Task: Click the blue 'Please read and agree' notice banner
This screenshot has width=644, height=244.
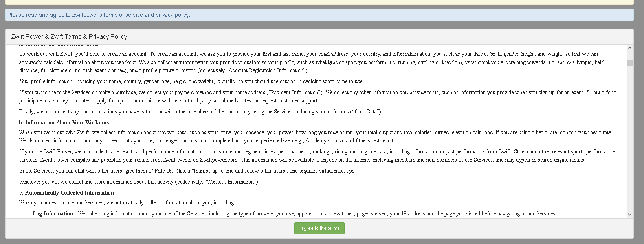Action: [319, 15]
